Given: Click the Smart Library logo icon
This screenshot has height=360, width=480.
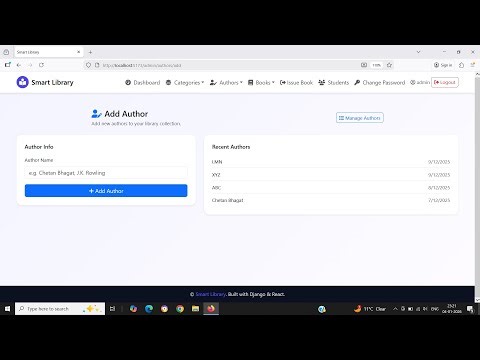Looking at the screenshot, I should 23,82.
